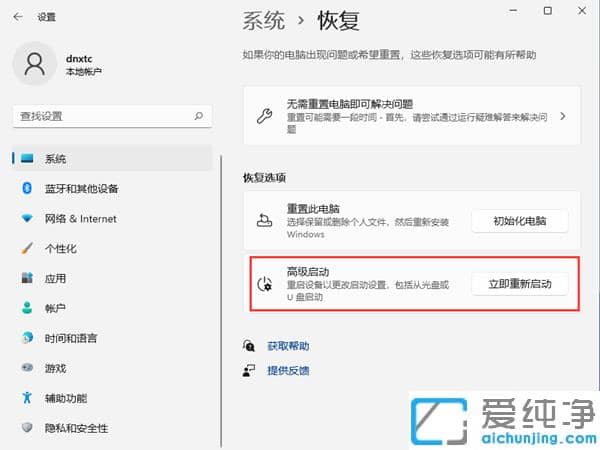Minimize the Settings window
The height and width of the screenshot is (450, 600).
click(514, 11)
